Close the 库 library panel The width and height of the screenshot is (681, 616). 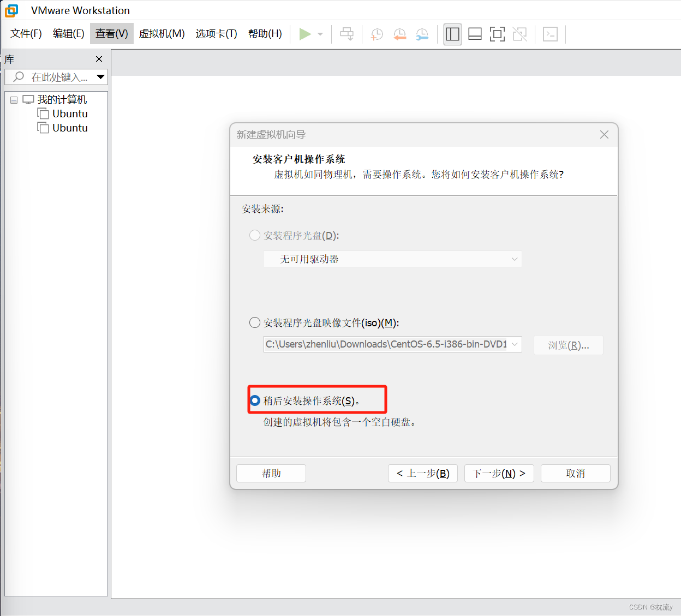point(99,59)
